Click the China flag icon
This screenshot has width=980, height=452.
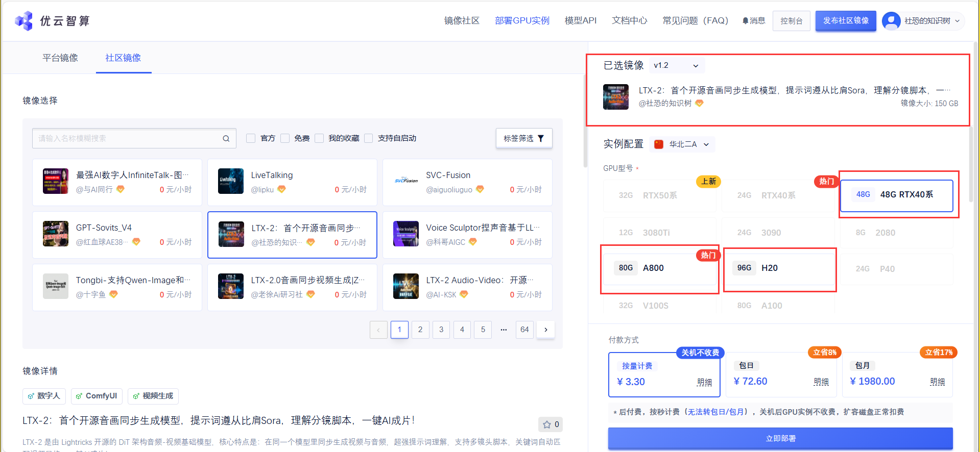click(659, 144)
